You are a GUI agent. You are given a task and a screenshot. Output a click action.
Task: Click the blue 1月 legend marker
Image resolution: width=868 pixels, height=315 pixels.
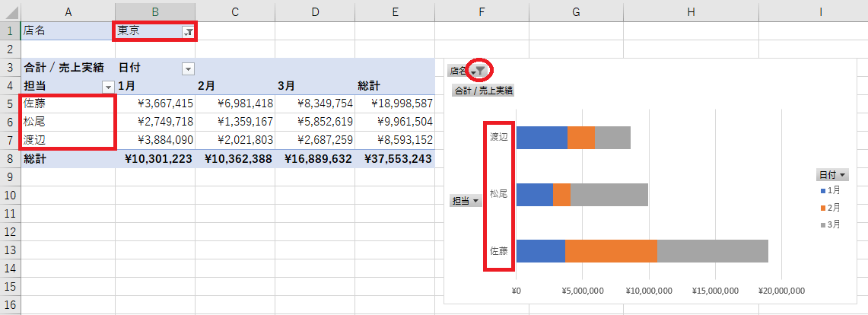822,189
